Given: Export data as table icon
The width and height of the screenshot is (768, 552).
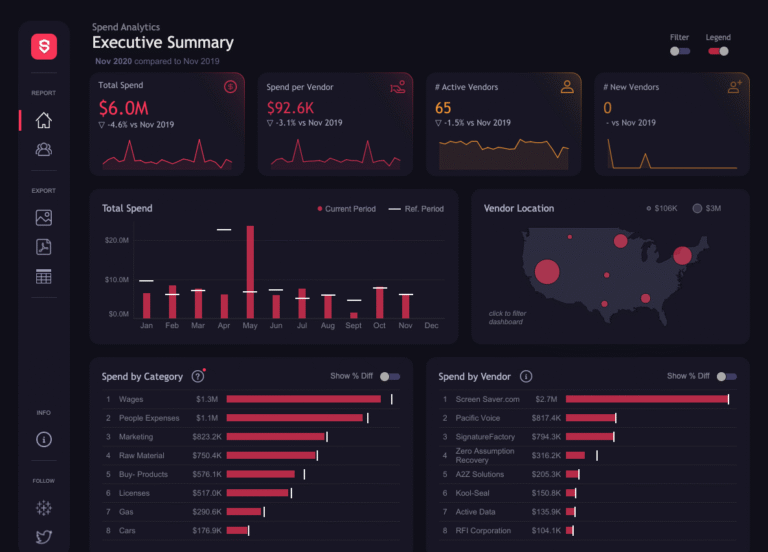Looking at the screenshot, I should click(x=44, y=277).
